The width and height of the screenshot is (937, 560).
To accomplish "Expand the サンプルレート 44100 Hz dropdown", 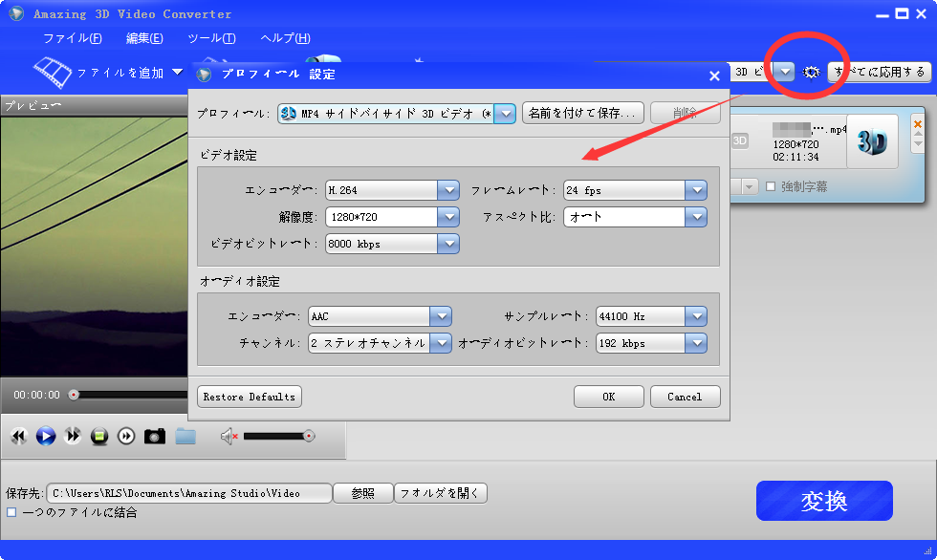I will 696,316.
